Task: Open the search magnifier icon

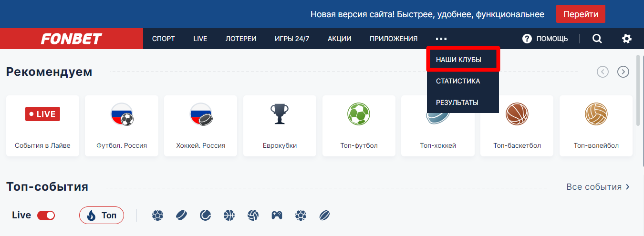Action: (597, 39)
